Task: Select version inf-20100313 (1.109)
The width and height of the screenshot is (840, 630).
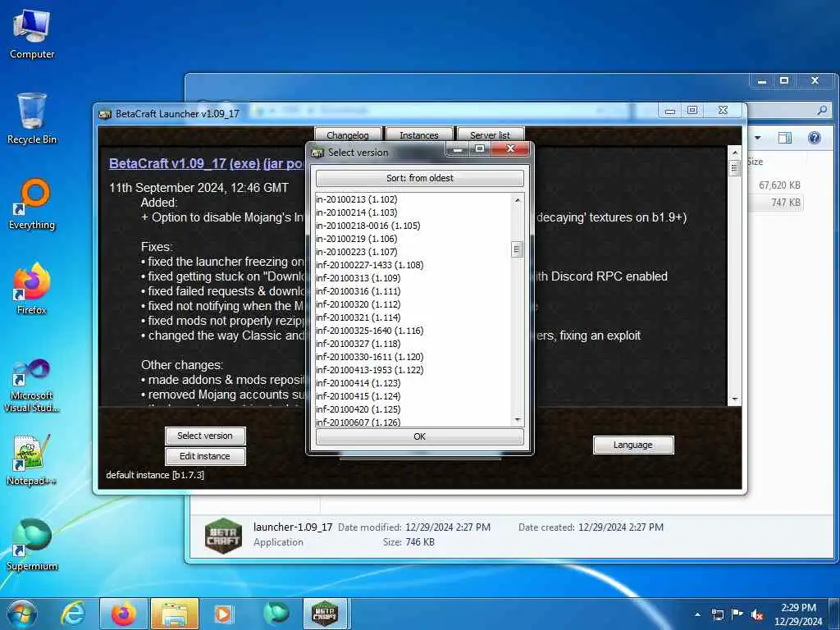Action: (413, 278)
